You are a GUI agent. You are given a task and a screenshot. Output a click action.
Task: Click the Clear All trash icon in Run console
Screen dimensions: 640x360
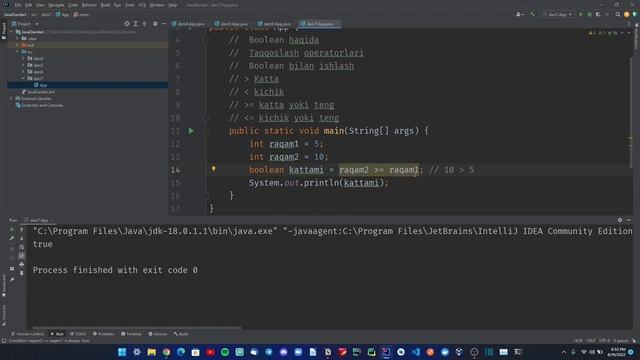[x=22, y=273]
